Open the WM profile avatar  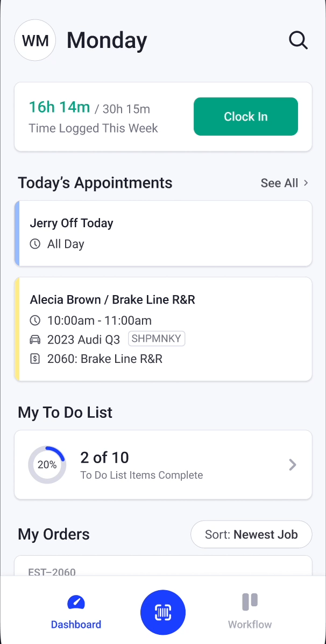click(36, 40)
